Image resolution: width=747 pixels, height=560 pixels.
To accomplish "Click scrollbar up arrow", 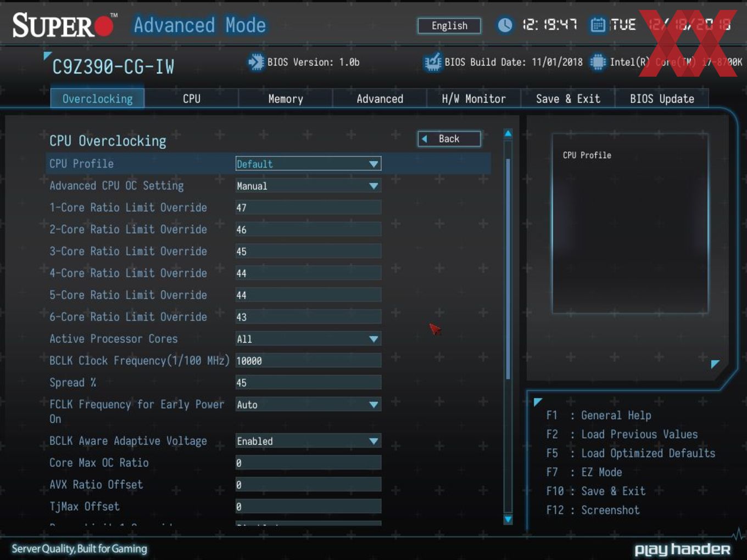I will 508,133.
